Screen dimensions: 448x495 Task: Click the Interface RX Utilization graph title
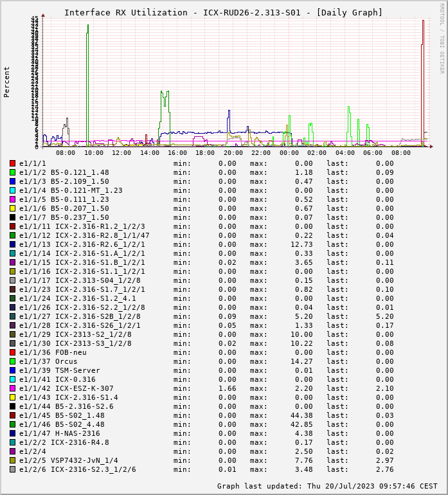(223, 12)
